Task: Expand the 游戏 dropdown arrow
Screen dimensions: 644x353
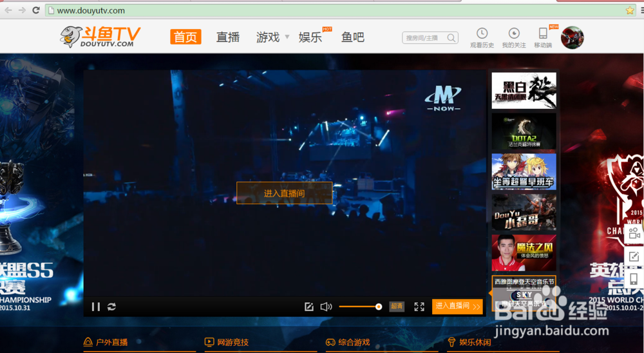Action: pyautogui.click(x=287, y=37)
